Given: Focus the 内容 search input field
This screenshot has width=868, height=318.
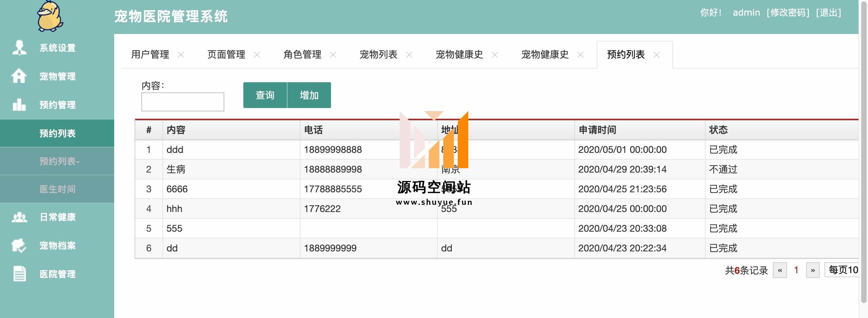Looking at the screenshot, I should [183, 102].
